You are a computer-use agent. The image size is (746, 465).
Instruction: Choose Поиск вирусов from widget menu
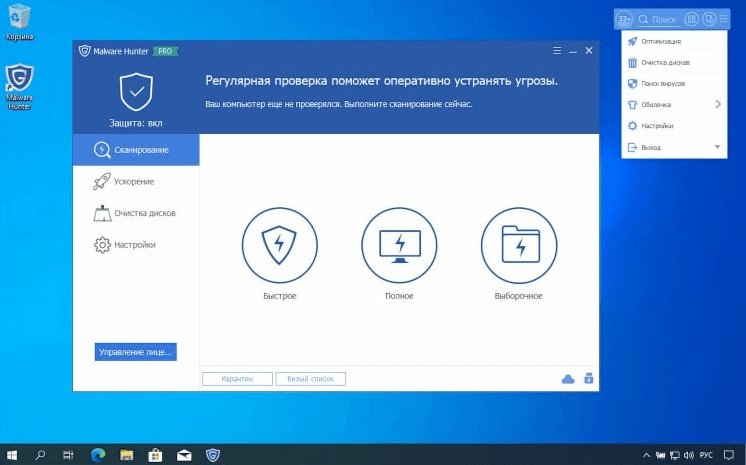coord(674,83)
